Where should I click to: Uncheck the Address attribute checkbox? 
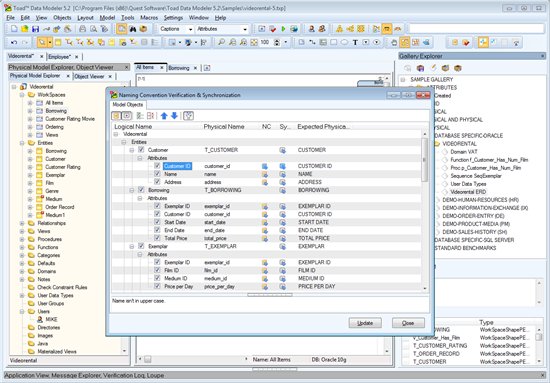157,182
